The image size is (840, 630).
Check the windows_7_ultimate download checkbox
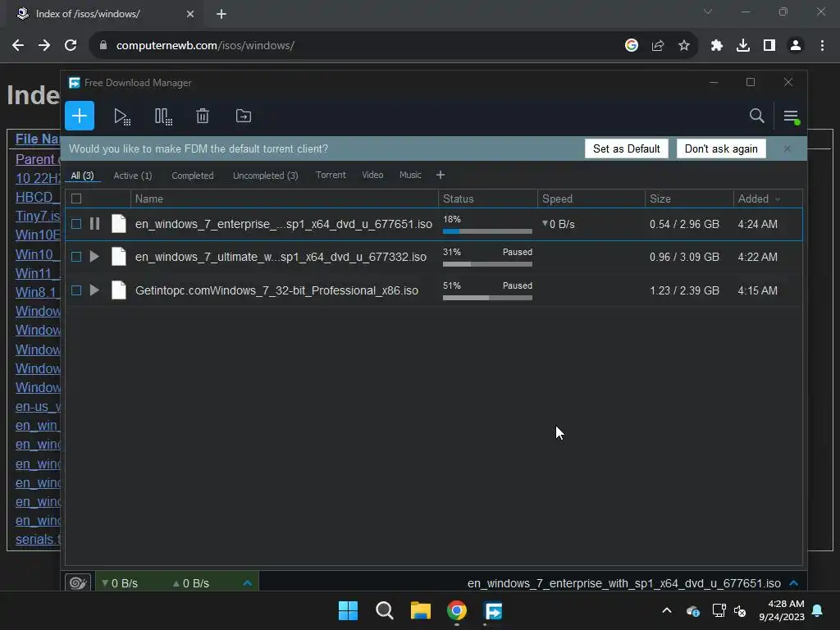pyautogui.click(x=76, y=257)
